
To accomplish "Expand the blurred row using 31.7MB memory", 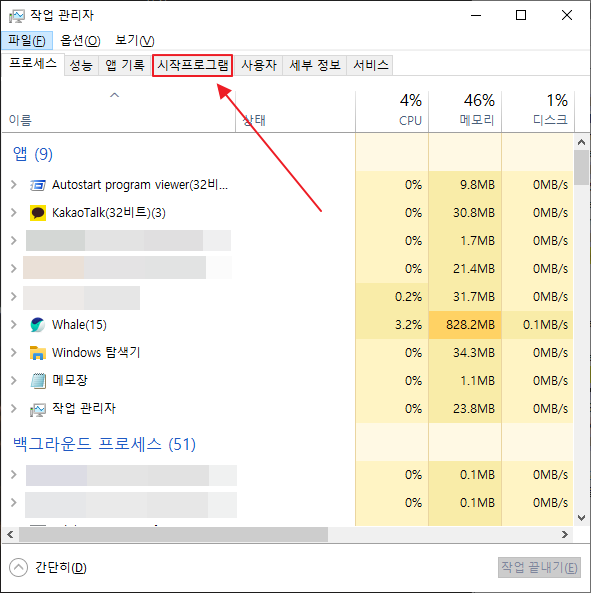I will (x=14, y=297).
